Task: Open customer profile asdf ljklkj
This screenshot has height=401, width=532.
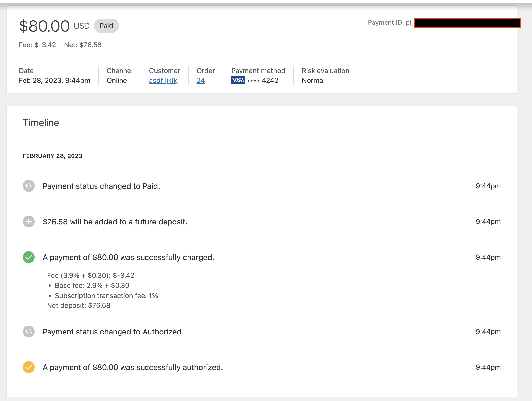Action: point(164,80)
